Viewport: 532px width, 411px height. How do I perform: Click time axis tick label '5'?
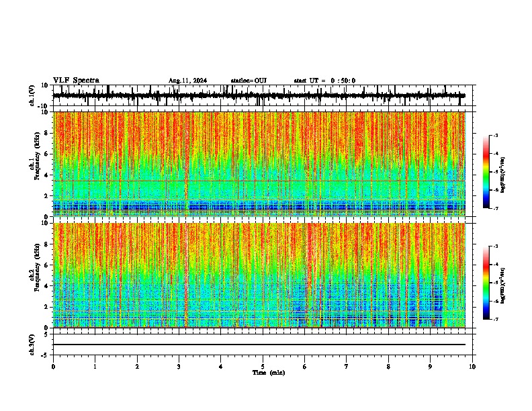click(x=263, y=367)
